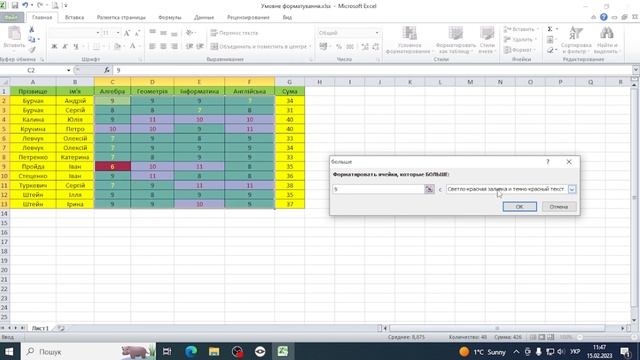Viewport: 640px width, 360px height.
Task: Click the AutoSum sigma icon
Action: (x=550, y=29)
